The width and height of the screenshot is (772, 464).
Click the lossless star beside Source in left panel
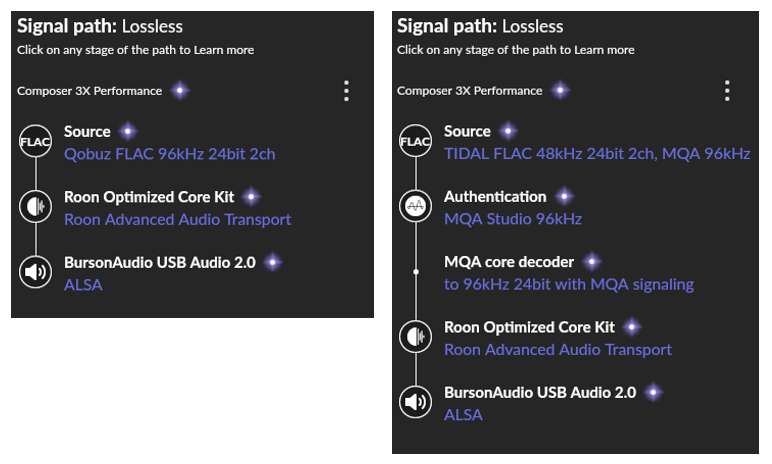(128, 132)
